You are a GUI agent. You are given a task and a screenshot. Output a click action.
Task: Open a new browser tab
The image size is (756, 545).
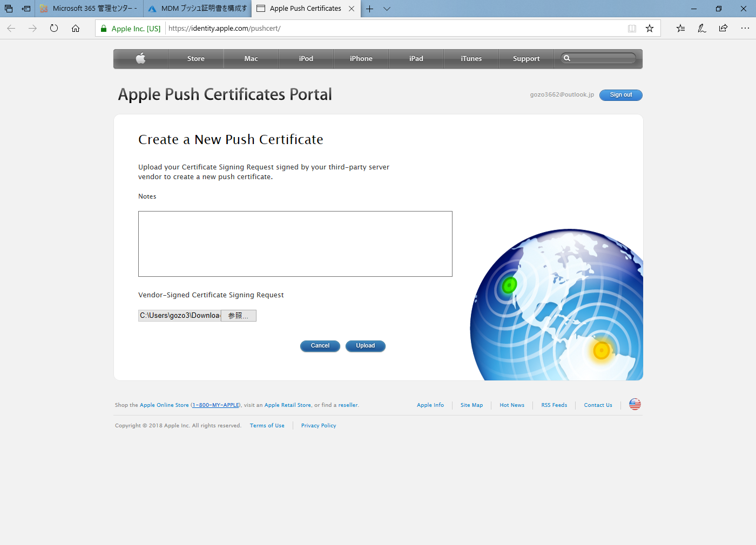click(x=370, y=9)
